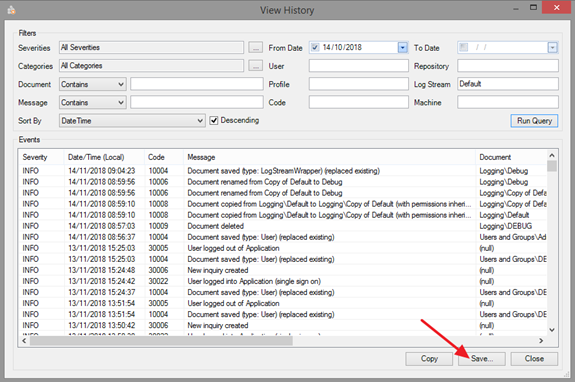Minimize the View History window
The height and width of the screenshot is (382, 575).
tap(516, 8)
